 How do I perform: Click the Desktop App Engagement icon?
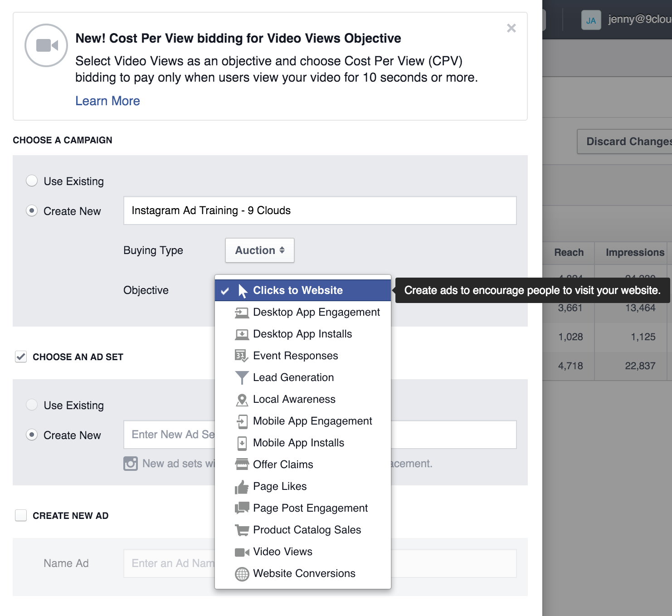click(x=242, y=313)
